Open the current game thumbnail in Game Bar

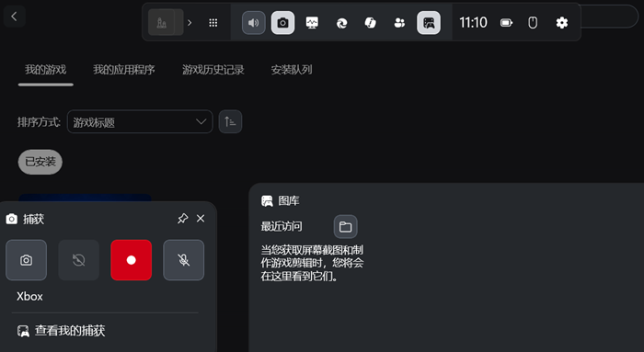[165, 22]
